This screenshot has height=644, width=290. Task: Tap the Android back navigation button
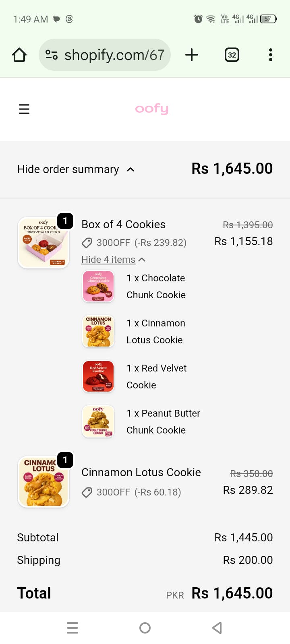click(217, 627)
